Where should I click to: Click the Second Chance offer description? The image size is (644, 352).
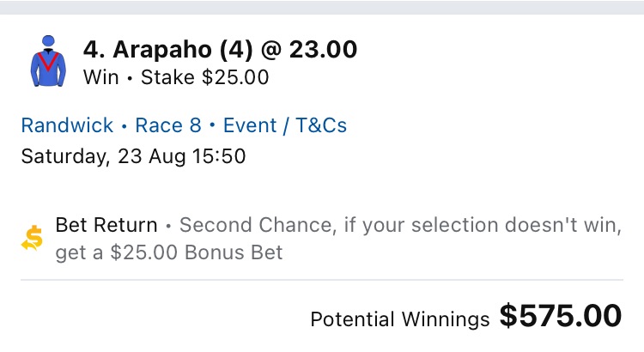point(399,226)
